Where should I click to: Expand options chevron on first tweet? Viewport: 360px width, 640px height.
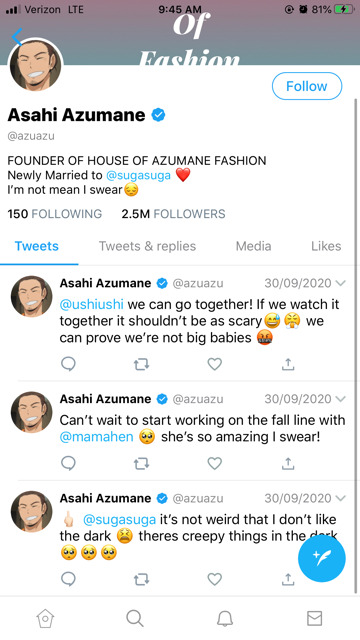tap(340, 283)
